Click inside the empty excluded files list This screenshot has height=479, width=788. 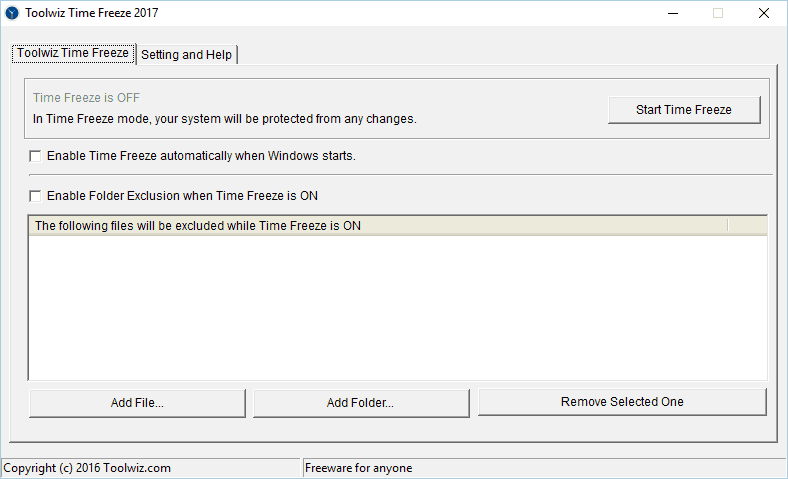[396, 308]
